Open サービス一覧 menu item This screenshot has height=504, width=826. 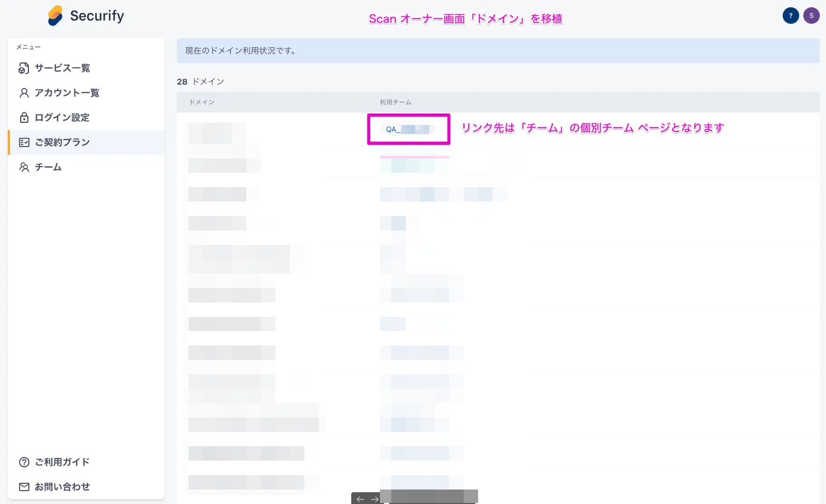[x=86, y=68]
